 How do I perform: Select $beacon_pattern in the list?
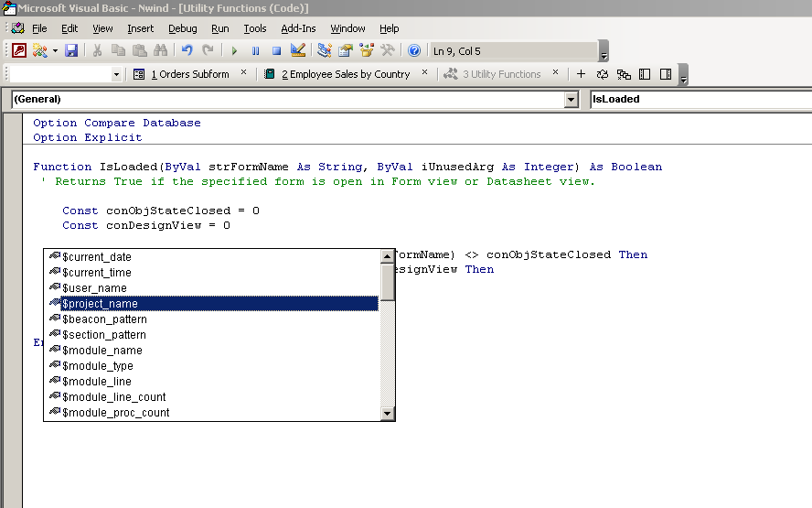[212, 319]
